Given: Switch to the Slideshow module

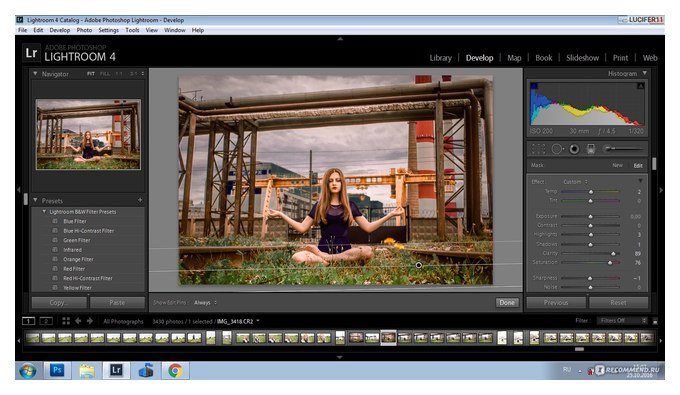Looking at the screenshot, I should [582, 58].
